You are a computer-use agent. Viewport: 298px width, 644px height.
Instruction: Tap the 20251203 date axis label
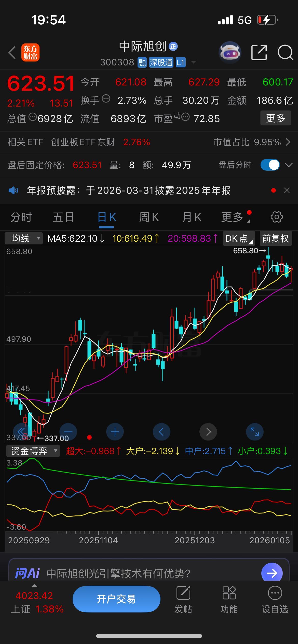195,540
